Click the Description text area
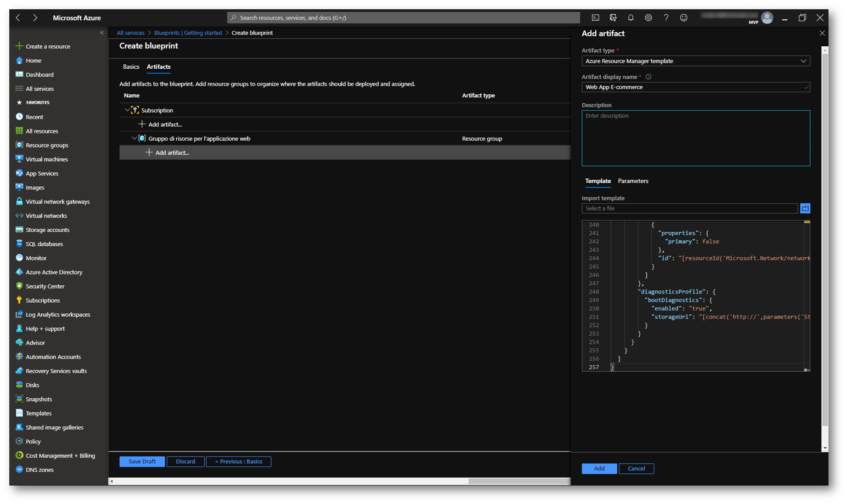This screenshot has width=847, height=504. click(x=695, y=138)
